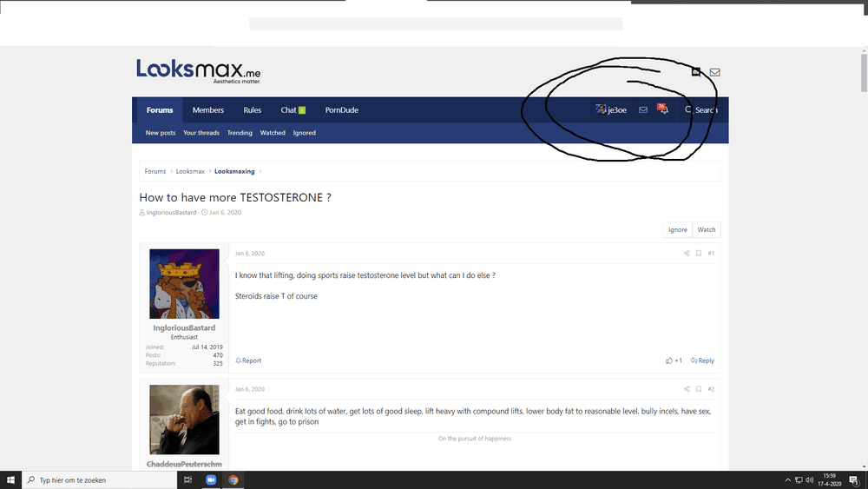This screenshot has width=868, height=489.
Task: Bookmark the first post
Action: (699, 253)
